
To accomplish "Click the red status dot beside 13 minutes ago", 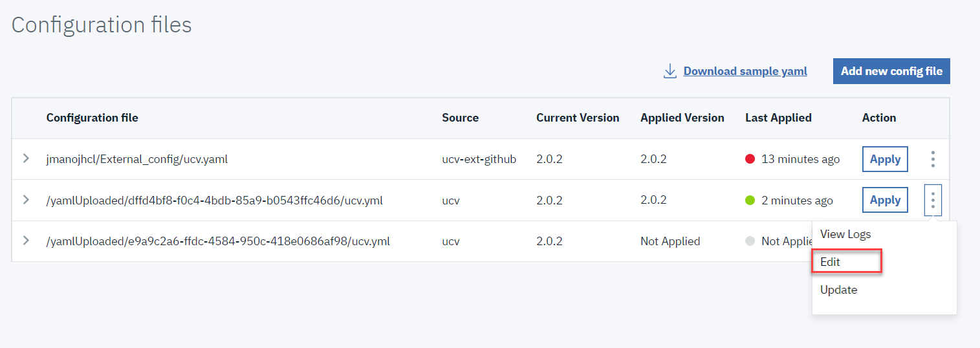I will pos(750,159).
